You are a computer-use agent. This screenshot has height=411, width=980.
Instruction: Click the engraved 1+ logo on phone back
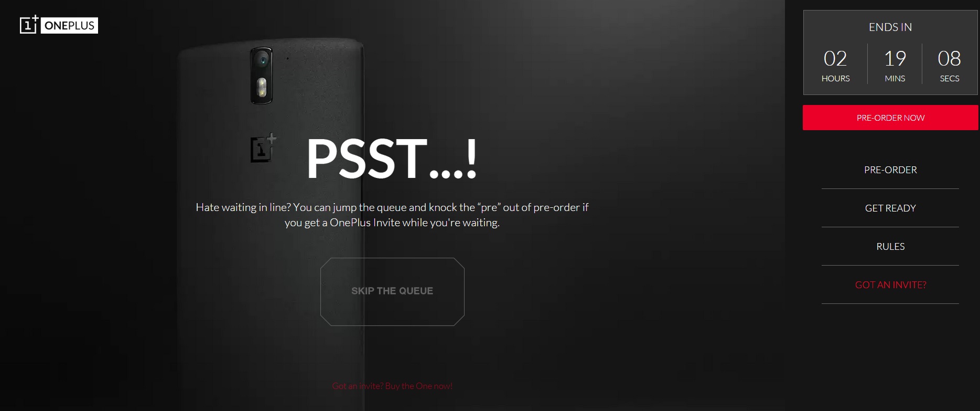[x=263, y=148]
